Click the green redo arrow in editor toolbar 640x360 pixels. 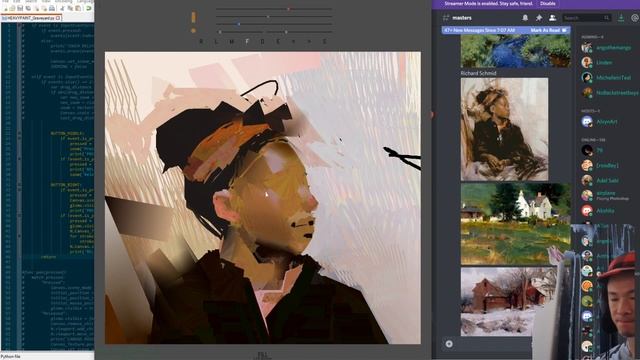click(x=89, y=8)
